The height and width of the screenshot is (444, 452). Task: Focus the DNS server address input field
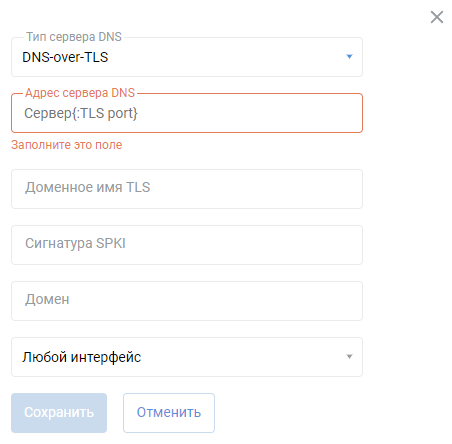(187, 113)
